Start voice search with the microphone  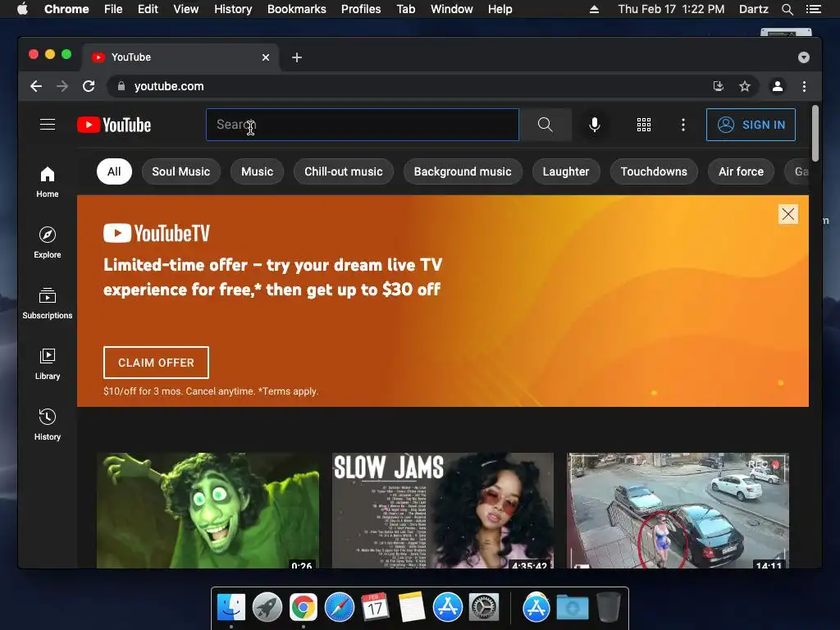[594, 125]
